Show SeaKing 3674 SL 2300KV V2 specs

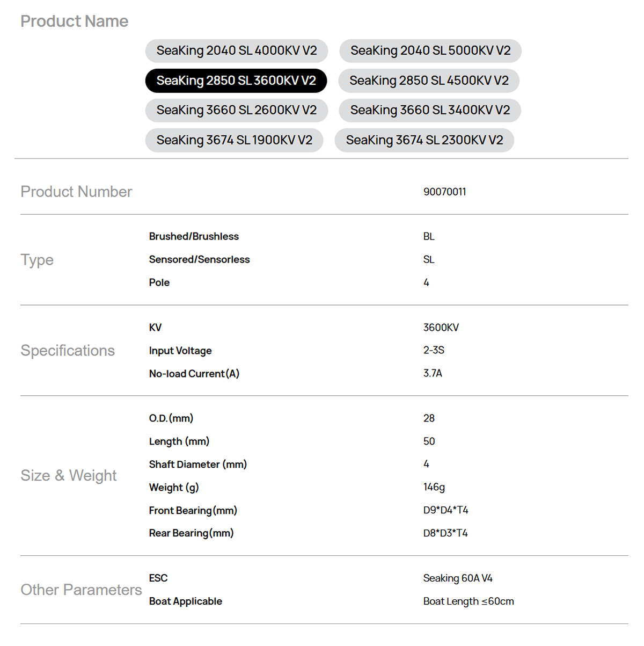click(x=424, y=140)
